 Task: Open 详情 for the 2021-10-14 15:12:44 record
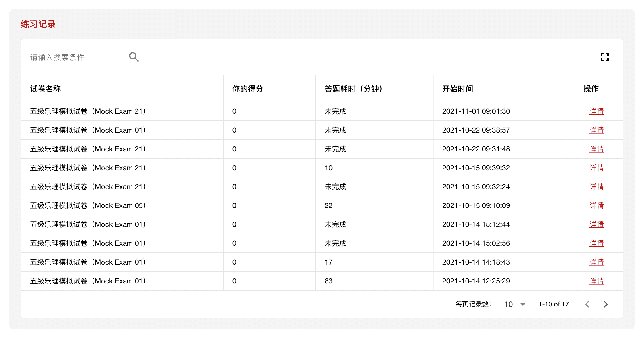point(596,224)
